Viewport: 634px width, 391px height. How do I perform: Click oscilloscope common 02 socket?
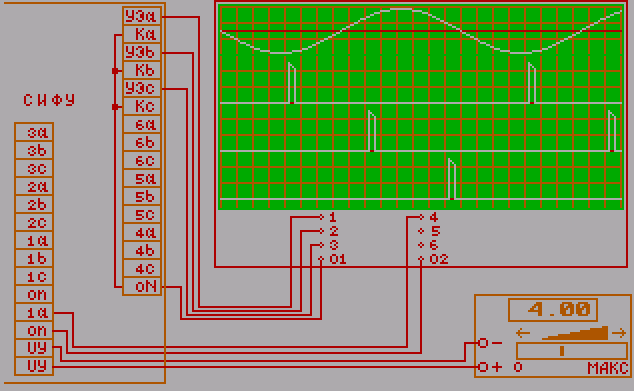pos(421,258)
